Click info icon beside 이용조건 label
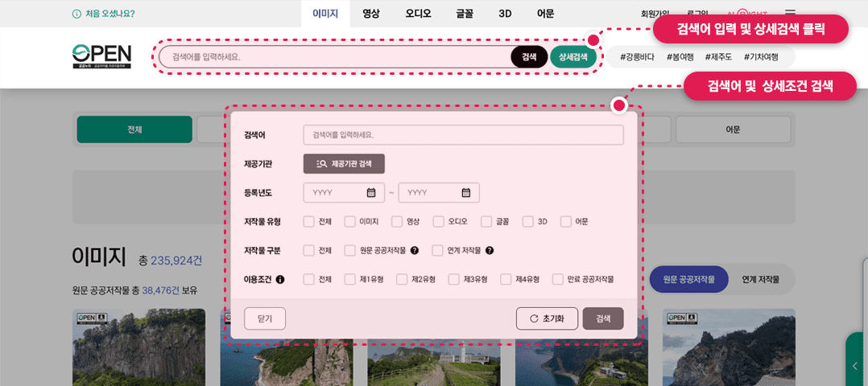 click(x=280, y=279)
